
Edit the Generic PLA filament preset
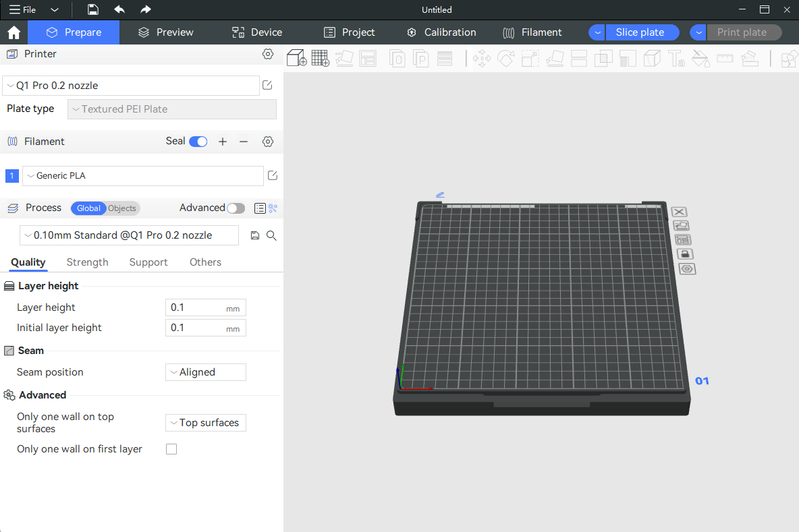(x=273, y=176)
